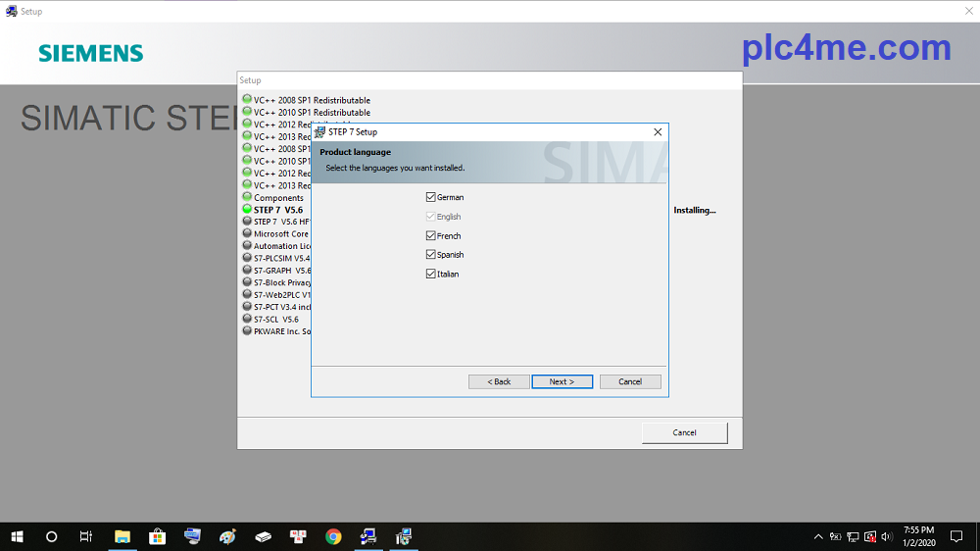Open File Explorer from the taskbar

[122, 536]
